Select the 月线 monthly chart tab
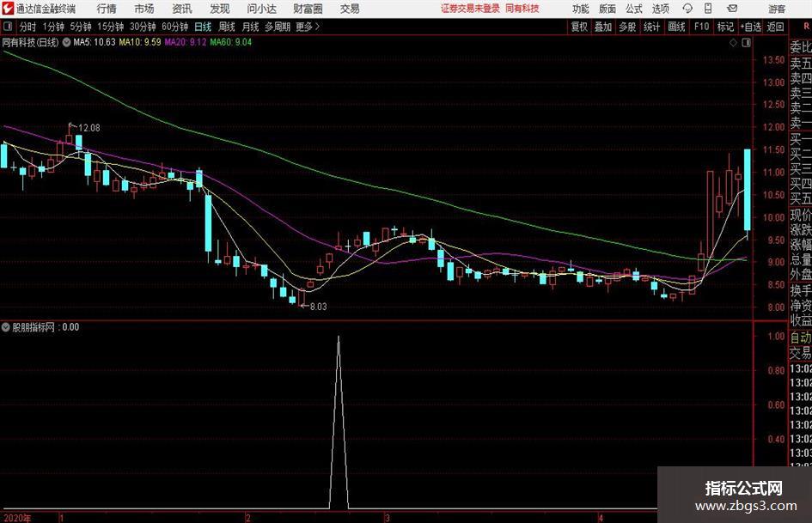812x523 pixels. point(251,27)
